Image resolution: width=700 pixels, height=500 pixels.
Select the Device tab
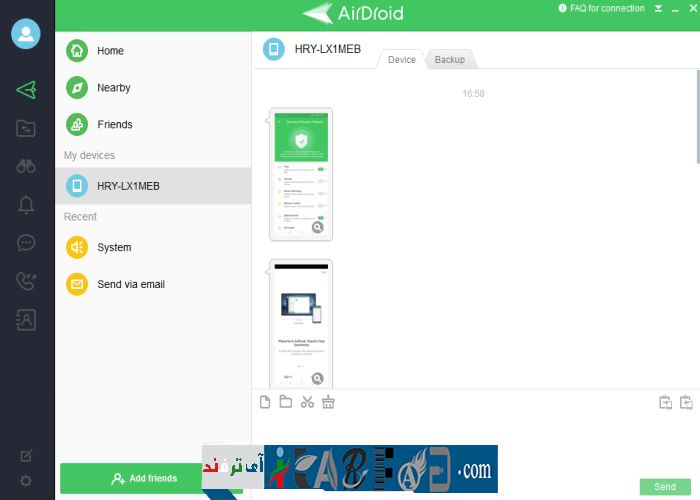coord(402,60)
